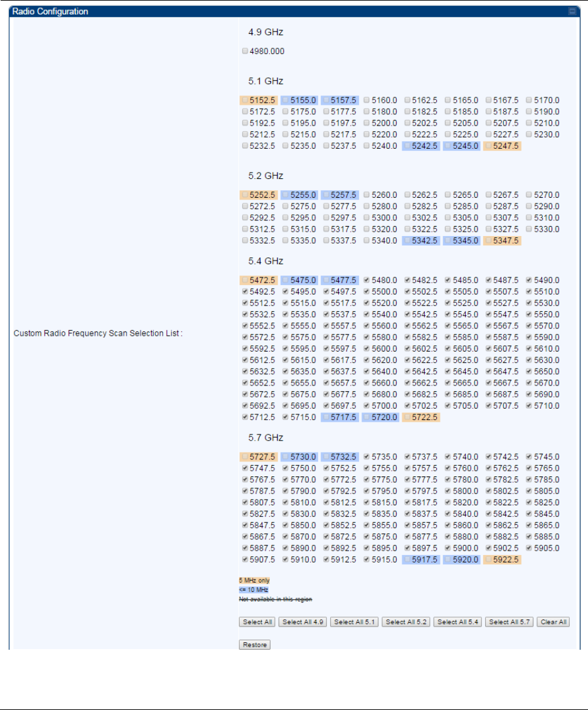This screenshot has width=588, height=710.
Task: Check the 5722.5 frequency checkbox
Action: coord(407,417)
